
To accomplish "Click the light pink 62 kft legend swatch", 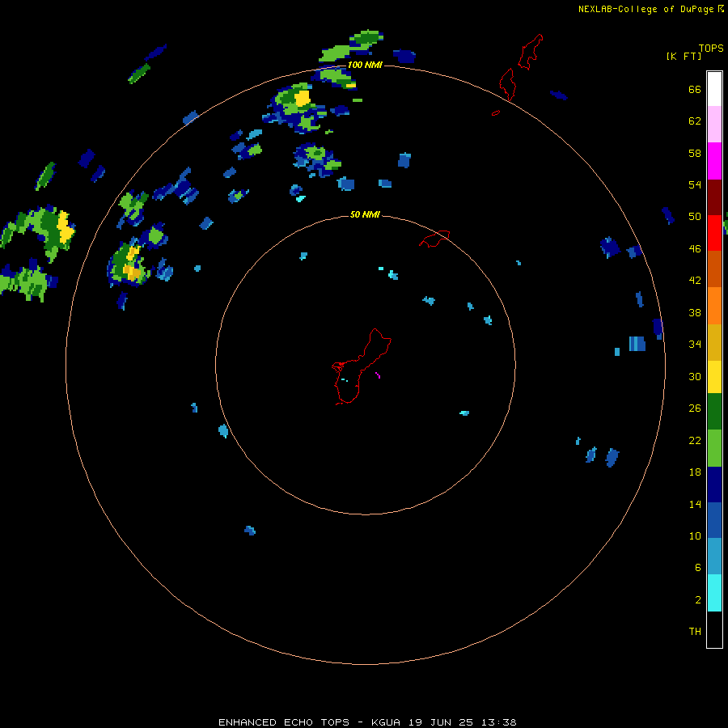I will [714, 124].
